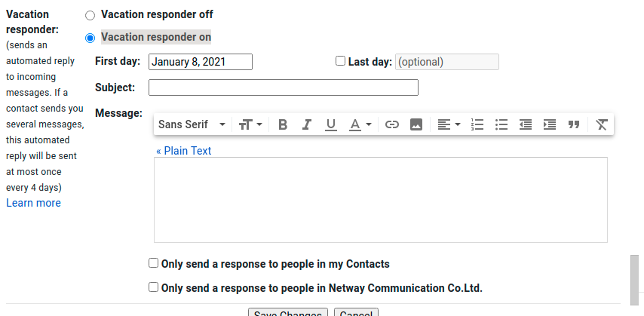Remove formatting with the clear icon

(601, 124)
